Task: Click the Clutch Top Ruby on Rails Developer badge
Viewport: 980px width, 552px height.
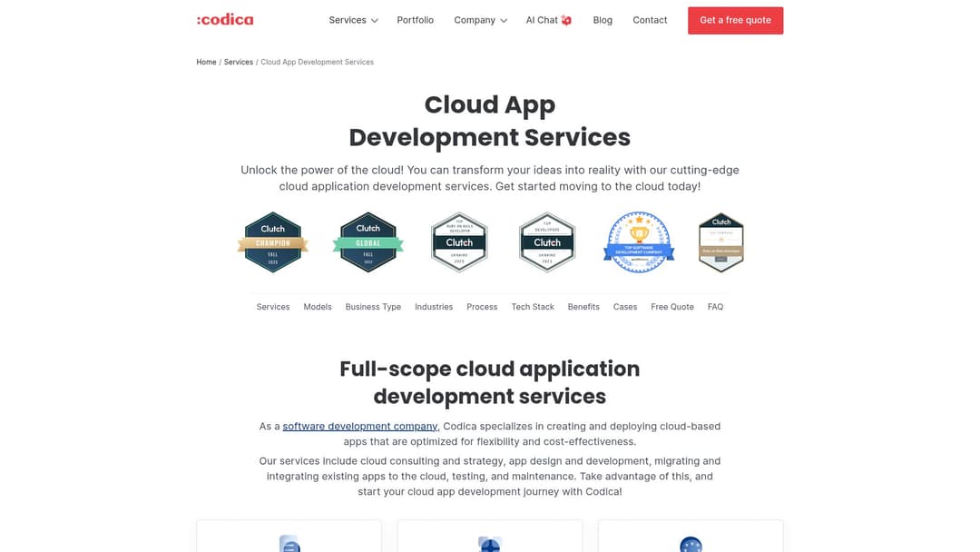Action: point(459,241)
